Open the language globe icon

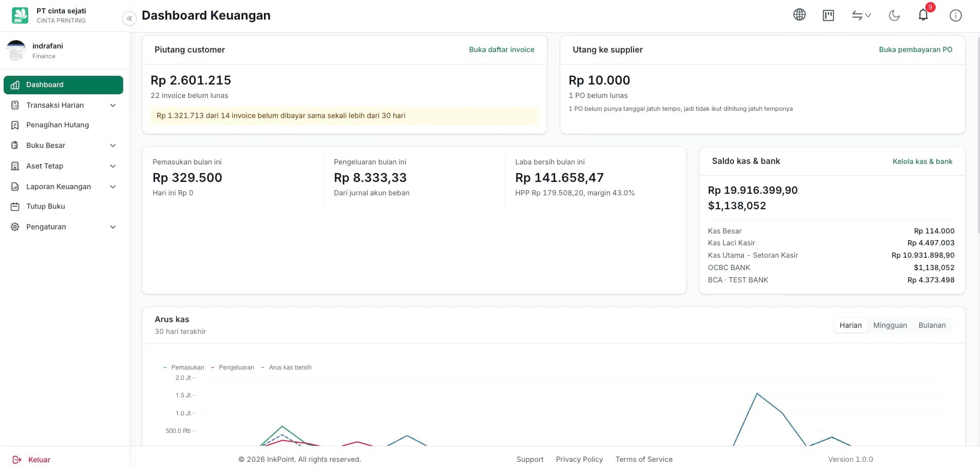click(x=799, y=15)
